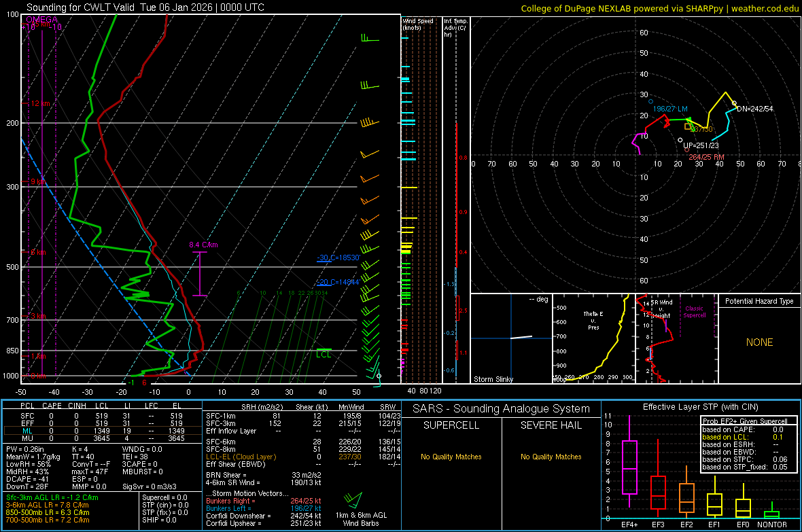Click the MU parcel row label
The width and height of the screenshot is (802, 532).
click(x=27, y=438)
